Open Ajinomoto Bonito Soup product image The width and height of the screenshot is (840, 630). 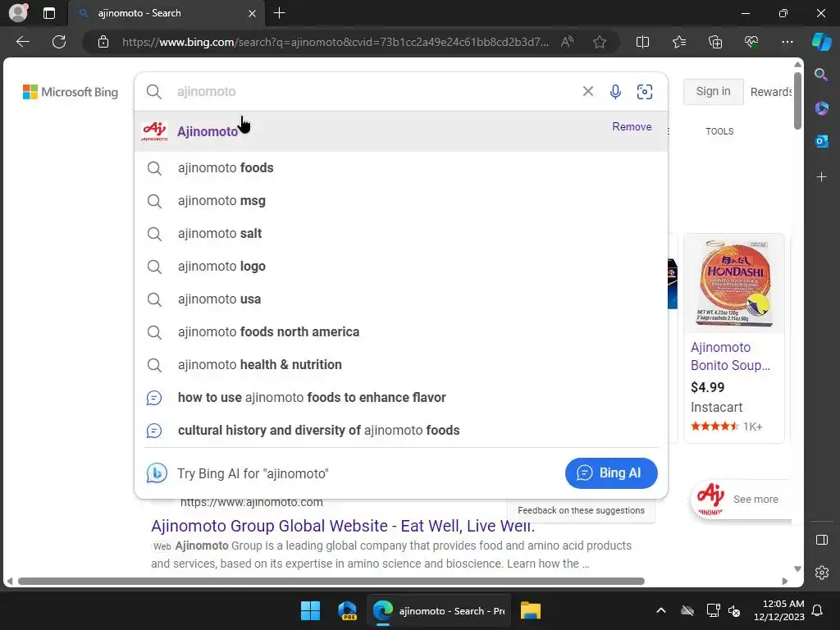734,283
